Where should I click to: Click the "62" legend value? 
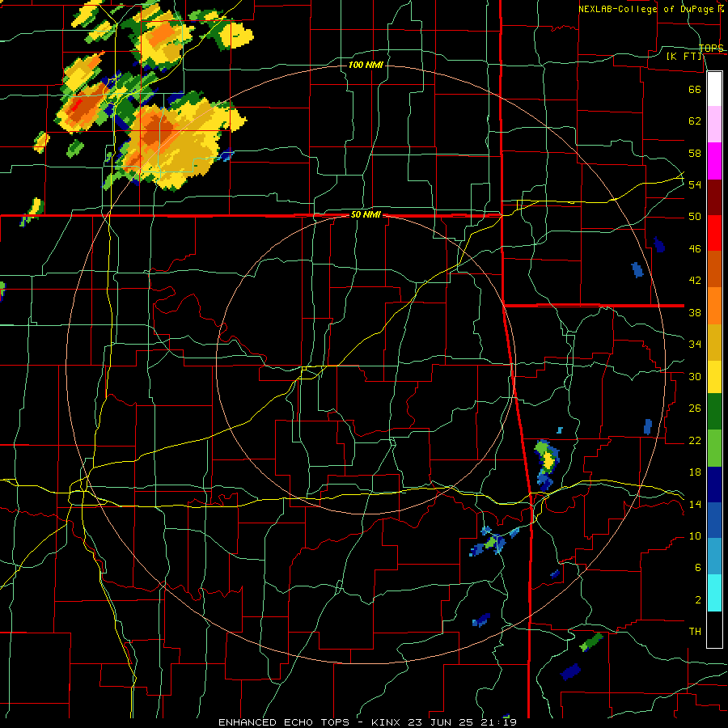point(695,121)
